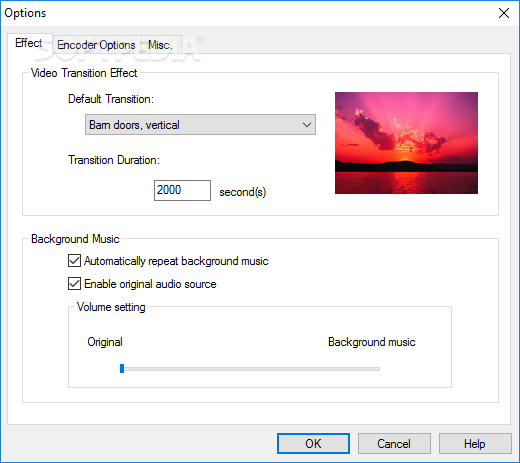Open the Default Transition dropdown
This screenshot has height=463, width=520.
pyautogui.click(x=200, y=125)
